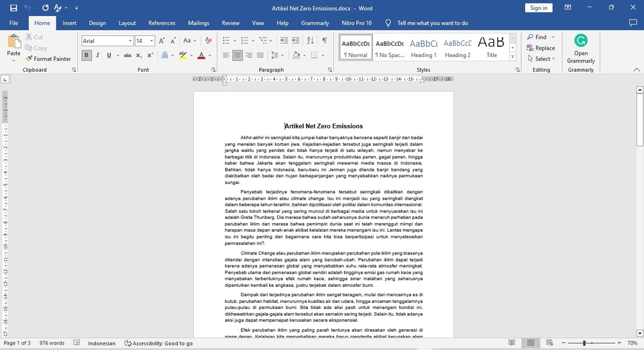Open spelling and proofing status icon
Screen dimensions: 644x350
[x=76, y=343]
